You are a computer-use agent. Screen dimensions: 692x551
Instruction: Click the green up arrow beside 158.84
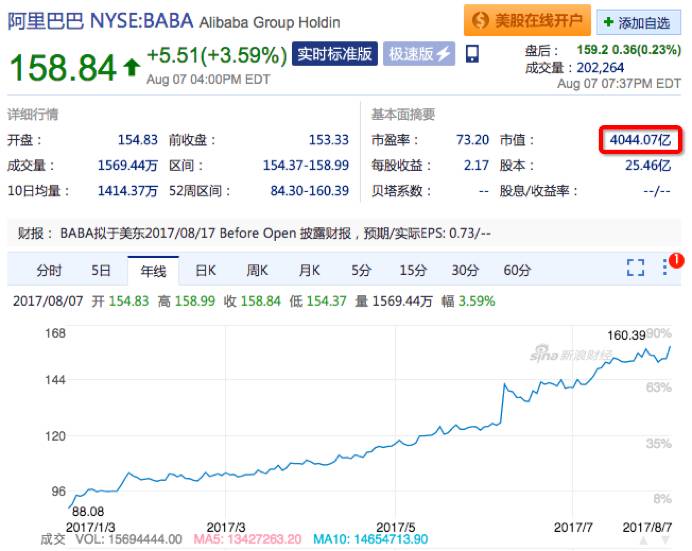tap(132, 67)
